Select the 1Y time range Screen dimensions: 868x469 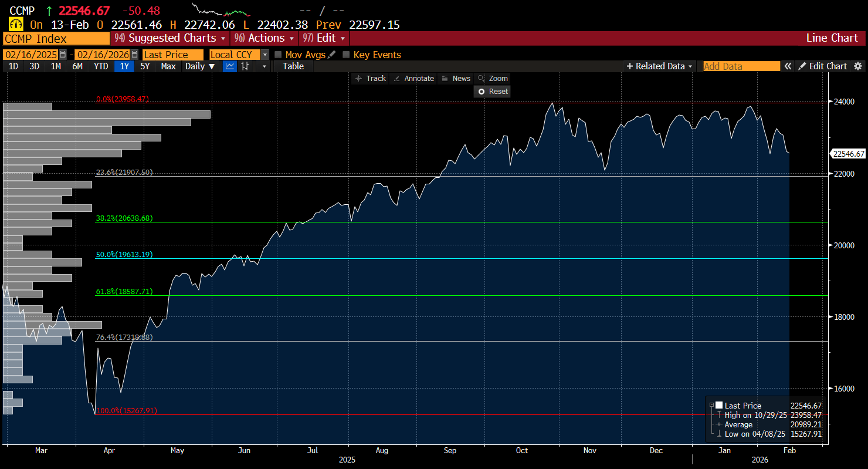point(124,66)
